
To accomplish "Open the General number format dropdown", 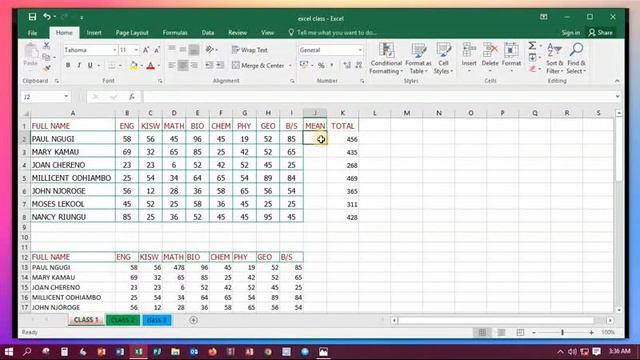I will click(360, 50).
